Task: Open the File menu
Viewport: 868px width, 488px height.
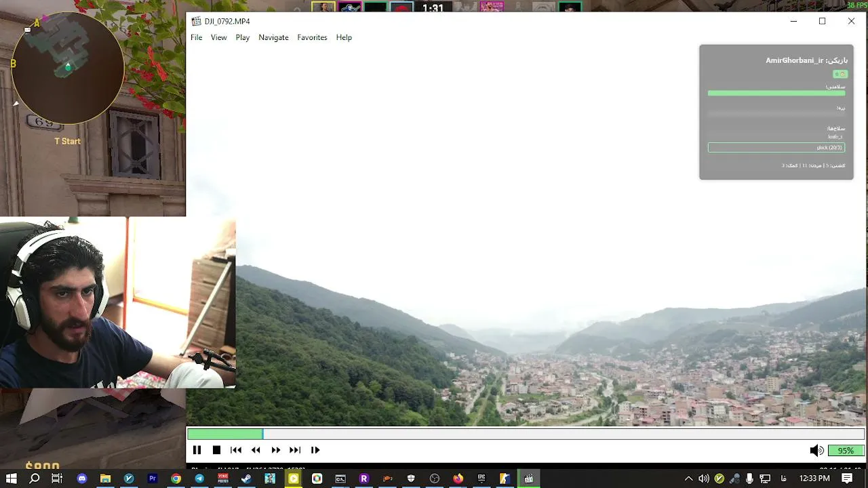Action: point(196,37)
